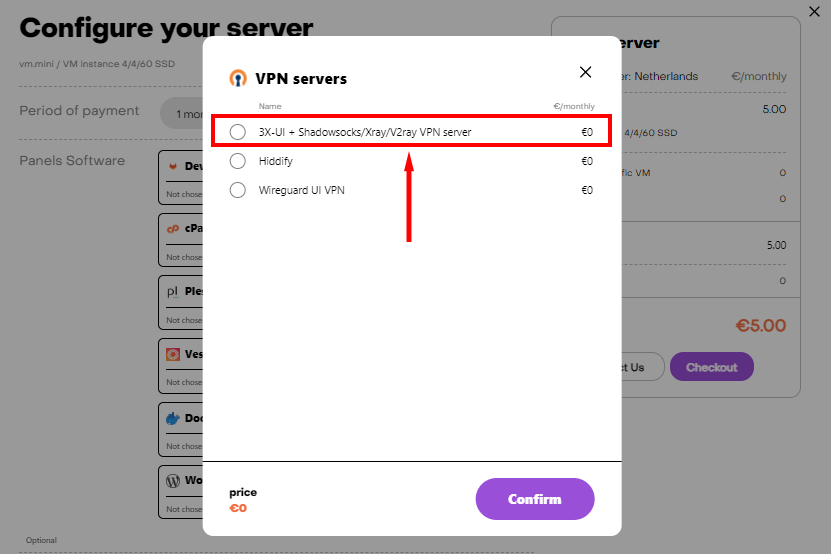Click the red DevOps panel icon

[173, 165]
